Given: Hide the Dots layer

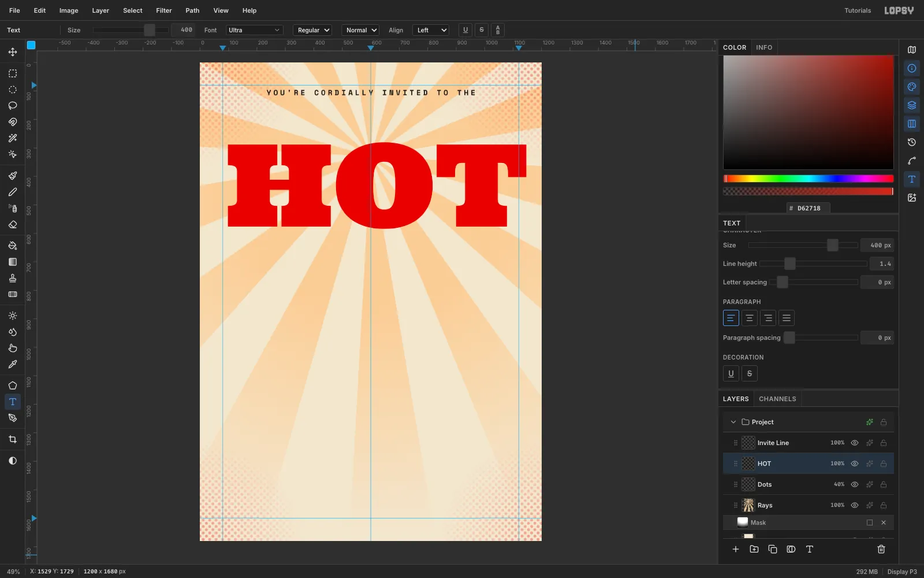Looking at the screenshot, I should point(855,484).
